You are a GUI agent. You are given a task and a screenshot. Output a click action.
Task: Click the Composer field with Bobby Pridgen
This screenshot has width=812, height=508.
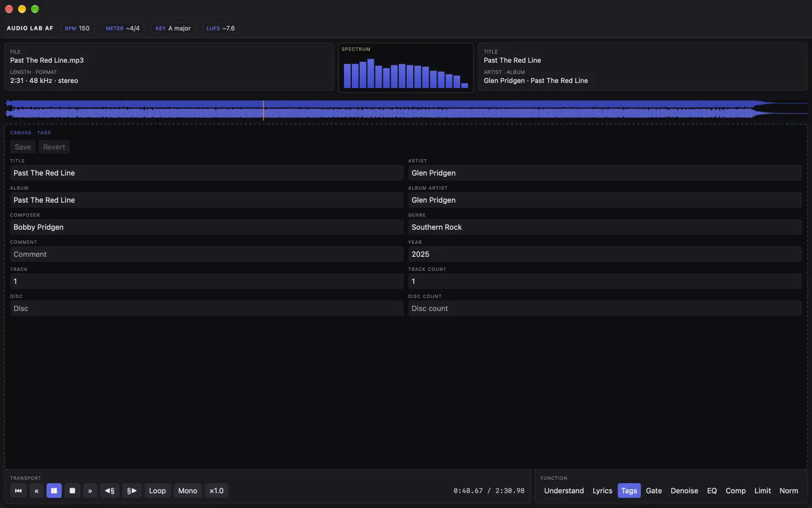point(207,227)
